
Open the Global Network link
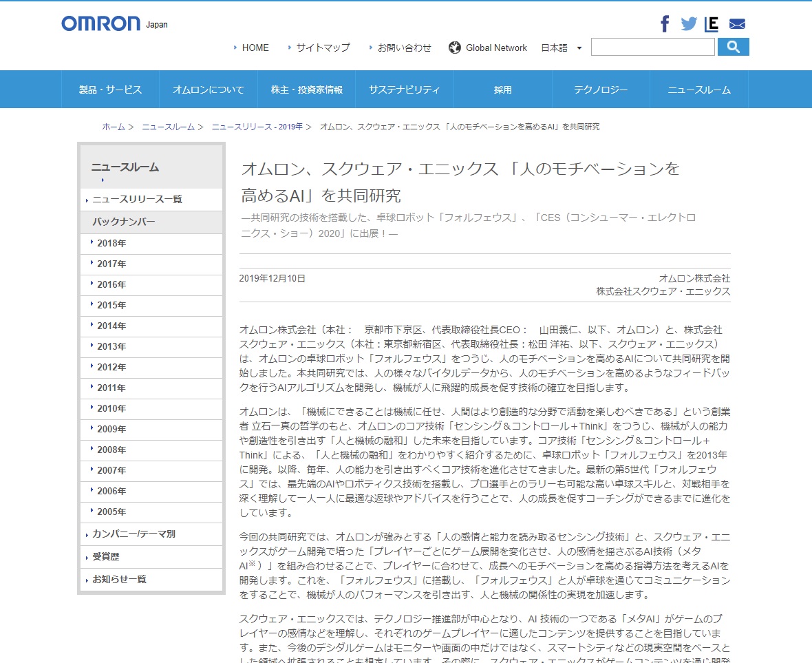[x=496, y=48]
